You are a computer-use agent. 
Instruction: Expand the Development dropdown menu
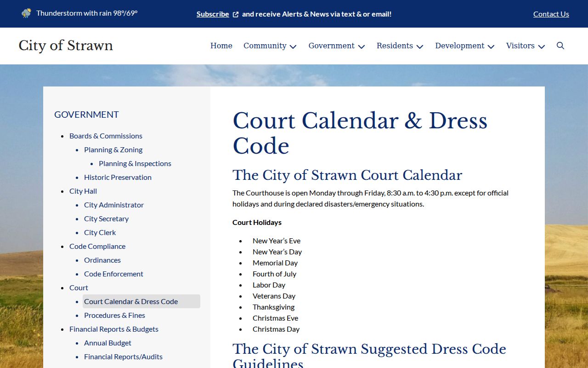(x=465, y=46)
